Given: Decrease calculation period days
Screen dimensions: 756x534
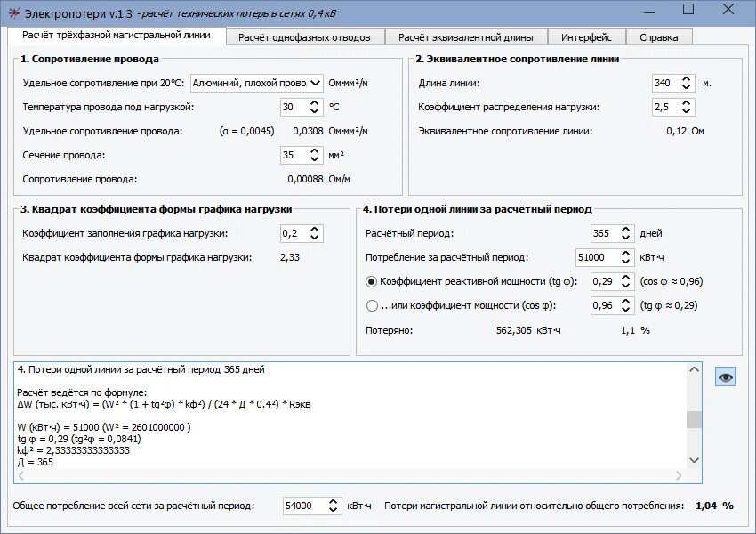Looking at the screenshot, I should 625,238.
